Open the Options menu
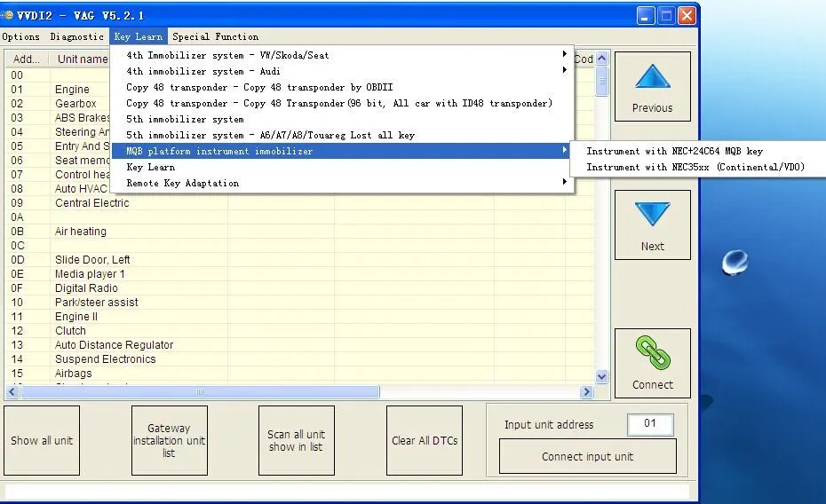The width and height of the screenshot is (826, 504). click(21, 37)
